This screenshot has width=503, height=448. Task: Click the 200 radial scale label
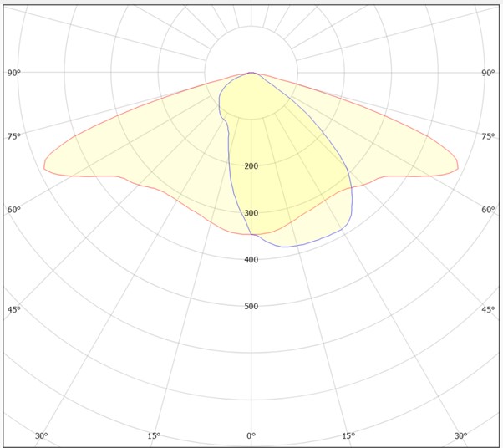click(x=251, y=165)
